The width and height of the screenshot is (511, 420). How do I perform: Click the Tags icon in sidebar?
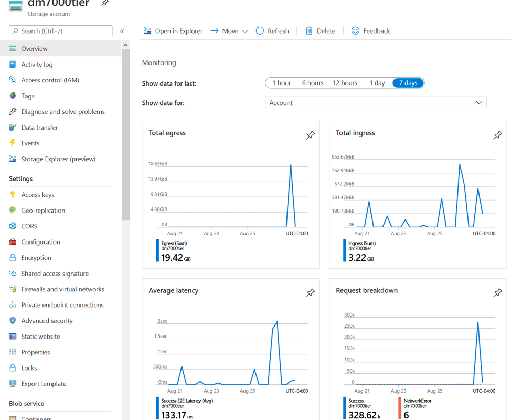13,96
